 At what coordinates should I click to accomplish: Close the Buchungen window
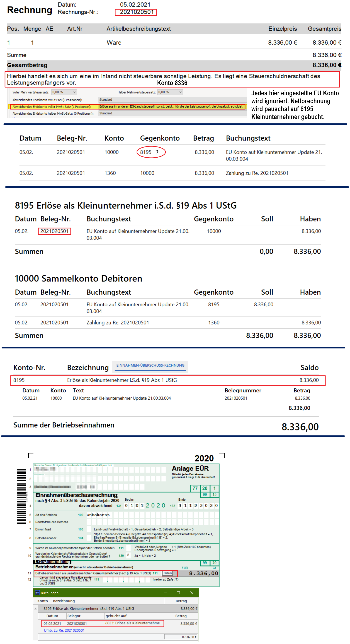192,593
